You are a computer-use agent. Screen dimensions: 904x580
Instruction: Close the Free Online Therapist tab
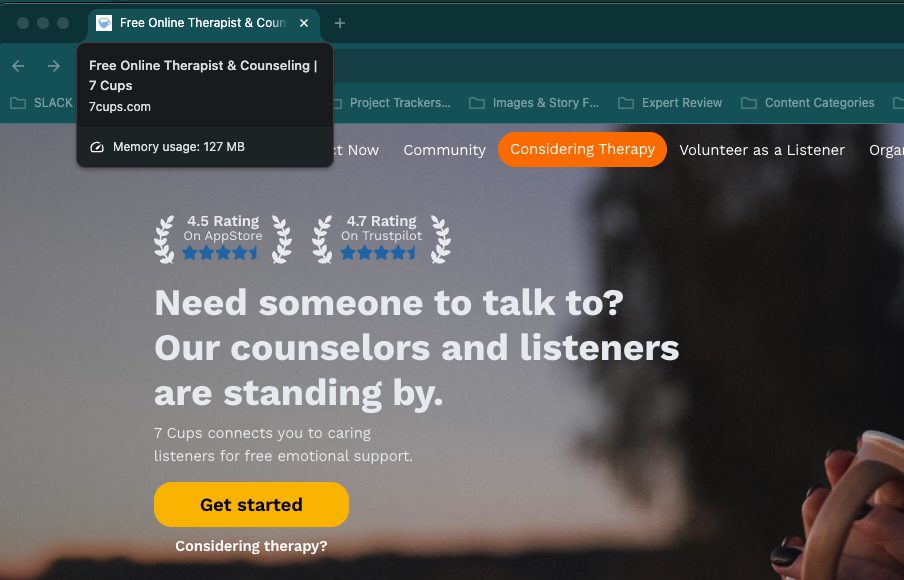(304, 23)
